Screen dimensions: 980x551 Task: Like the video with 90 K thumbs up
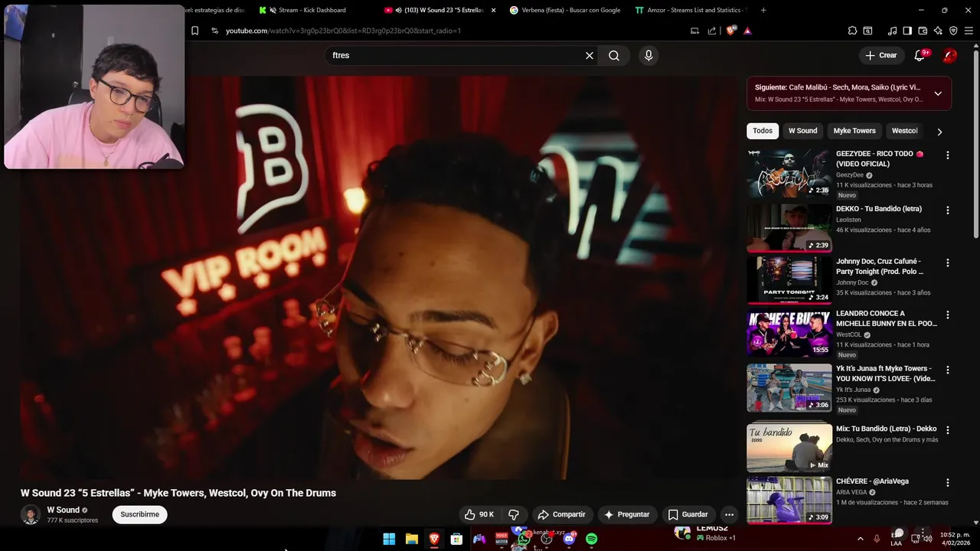pos(479,514)
